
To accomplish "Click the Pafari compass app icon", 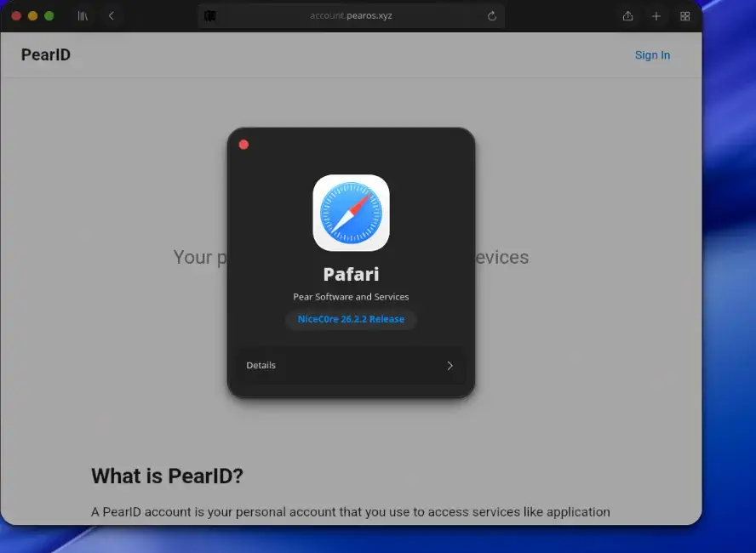I will point(351,213).
